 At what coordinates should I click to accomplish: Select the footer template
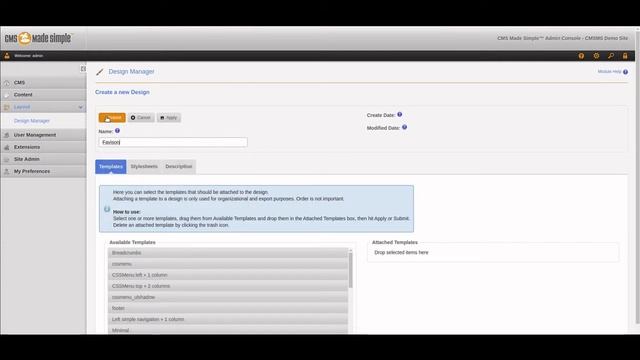(228, 308)
